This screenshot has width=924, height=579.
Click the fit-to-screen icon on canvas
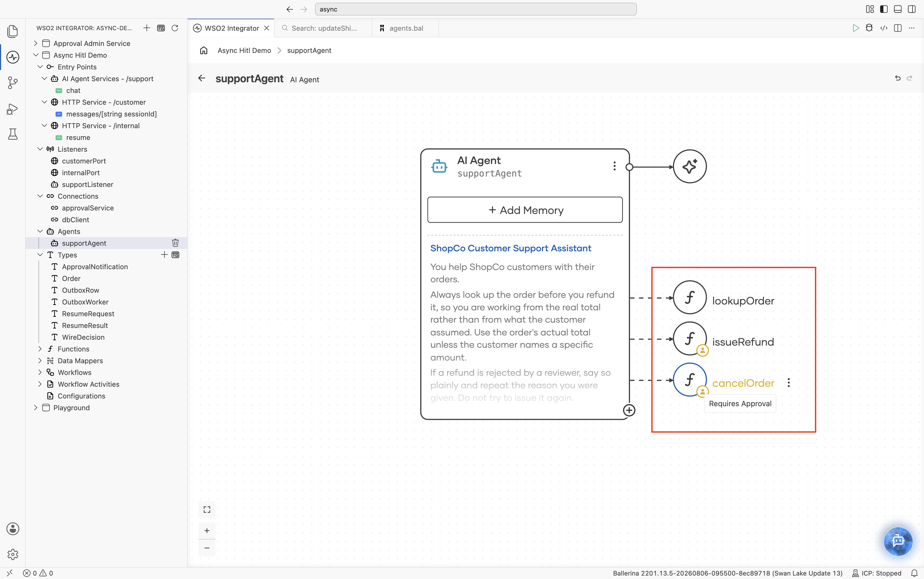click(207, 509)
